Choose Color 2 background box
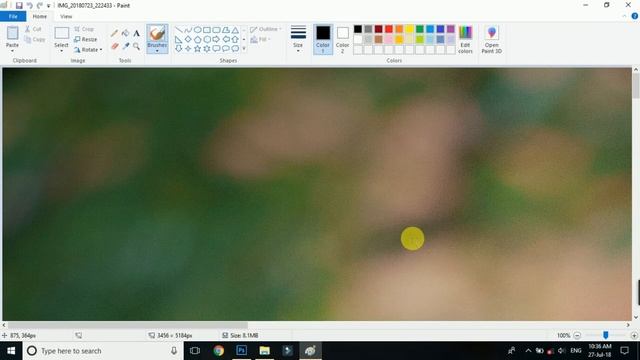Screen dimensions: 640x360 click(342, 39)
